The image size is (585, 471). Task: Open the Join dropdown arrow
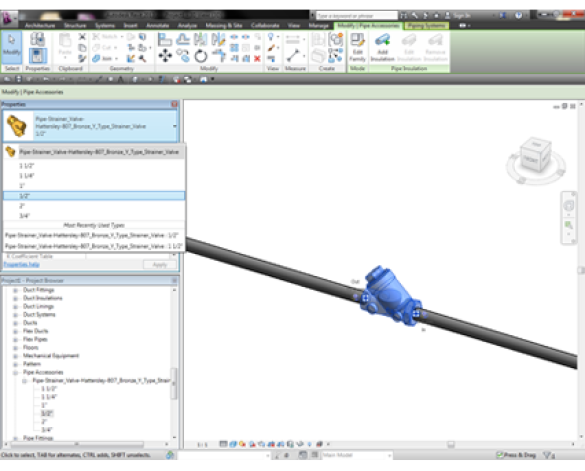tap(117, 59)
